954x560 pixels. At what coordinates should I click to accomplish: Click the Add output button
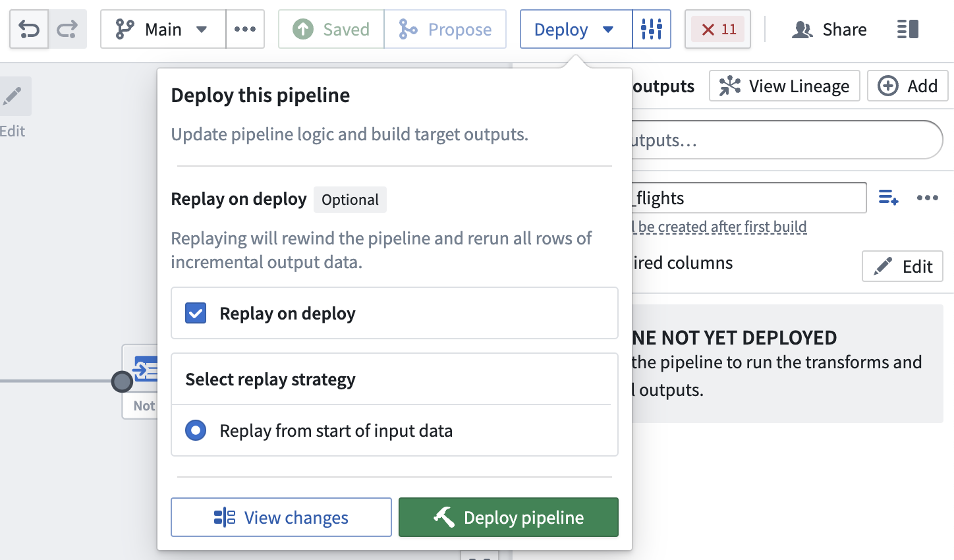coord(908,86)
